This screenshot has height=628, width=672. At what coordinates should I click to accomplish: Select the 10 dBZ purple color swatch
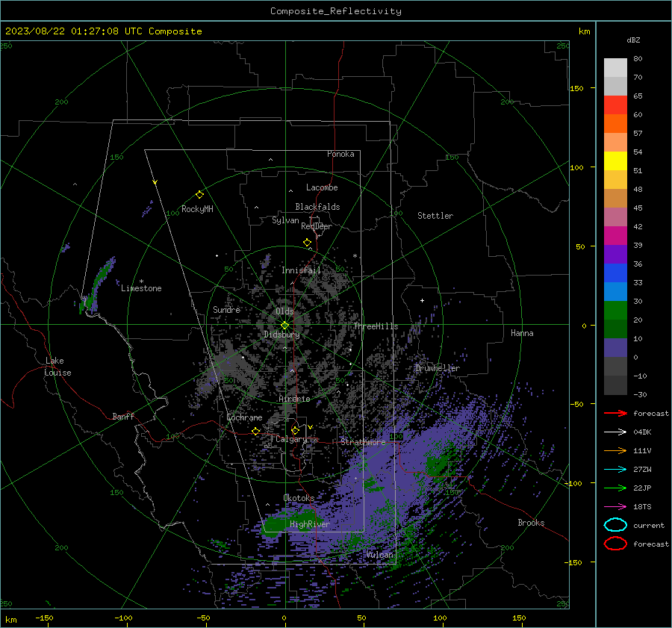point(615,348)
